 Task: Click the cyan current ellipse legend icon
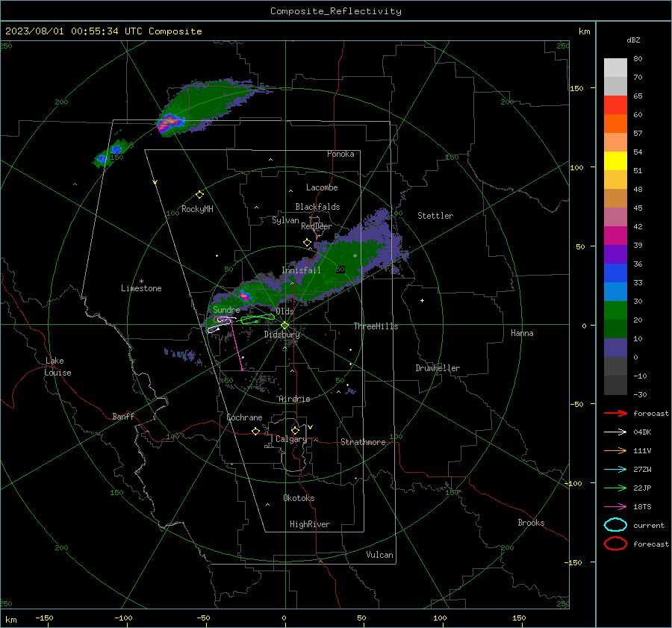[x=615, y=525]
